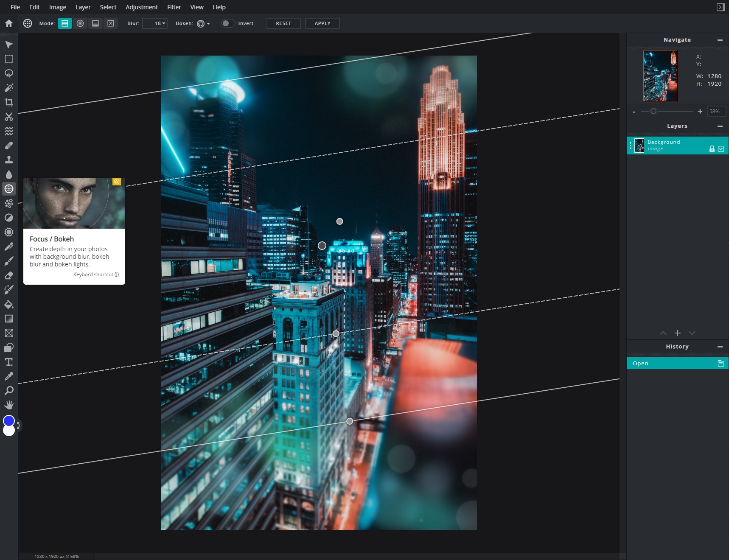Select the Fill bucket tool
The height and width of the screenshot is (560, 729).
pyautogui.click(x=9, y=304)
